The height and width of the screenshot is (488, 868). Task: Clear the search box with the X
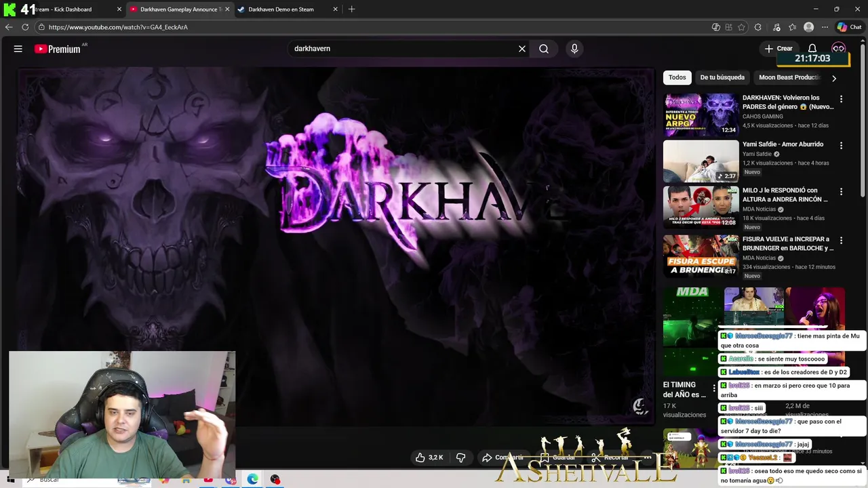coord(522,49)
